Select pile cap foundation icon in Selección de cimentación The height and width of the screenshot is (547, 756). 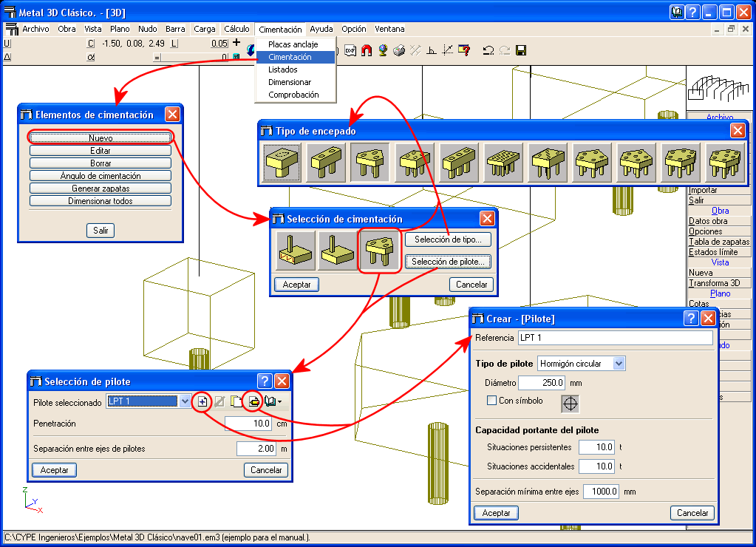[379, 251]
